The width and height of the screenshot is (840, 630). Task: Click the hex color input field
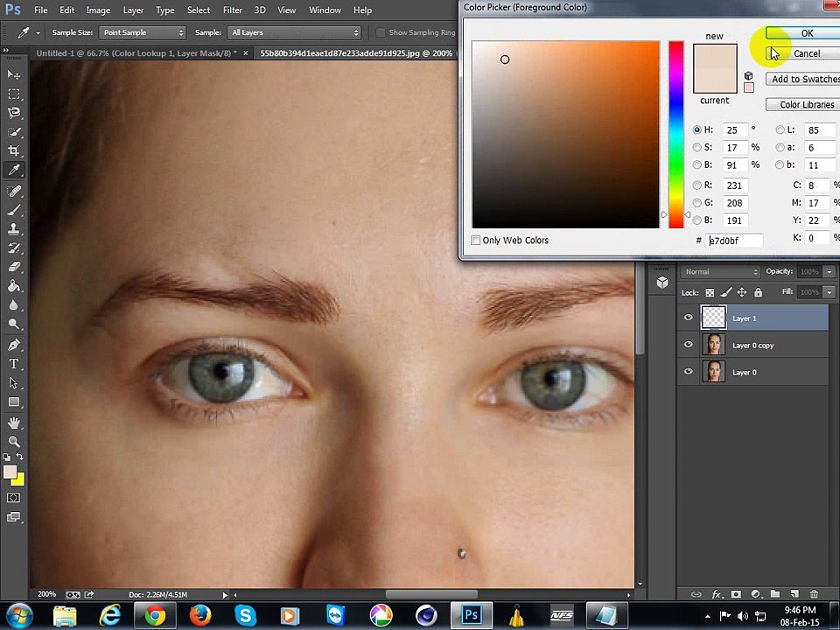[733, 241]
